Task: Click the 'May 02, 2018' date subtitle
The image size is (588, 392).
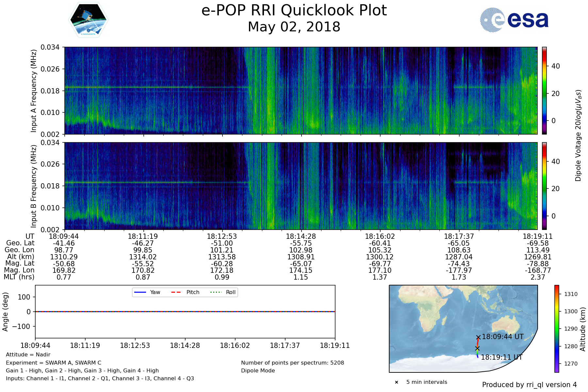Action: tap(294, 27)
